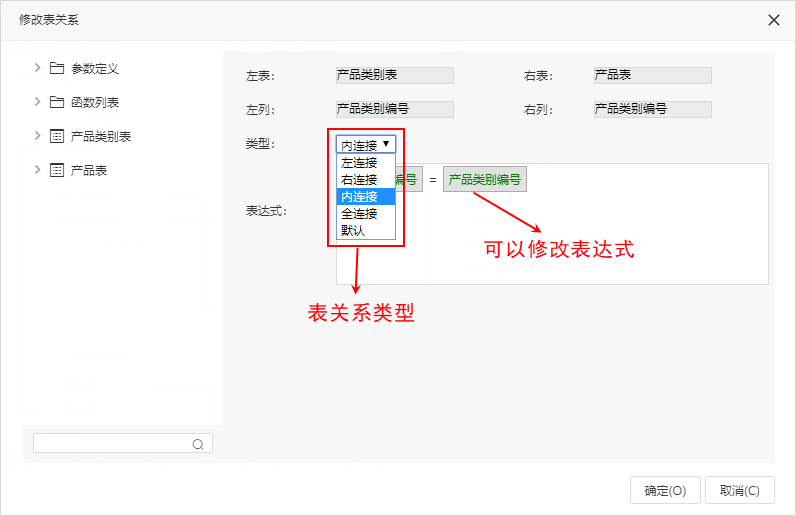Click the 左表 field 产品类别表
This screenshot has width=796, height=516.
(x=394, y=75)
